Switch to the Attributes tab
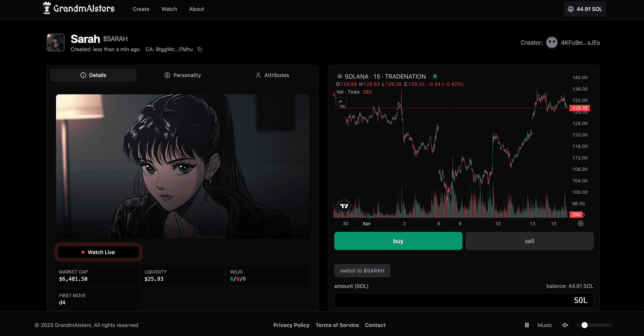Screen dimensions: 644x336 (x=272, y=75)
